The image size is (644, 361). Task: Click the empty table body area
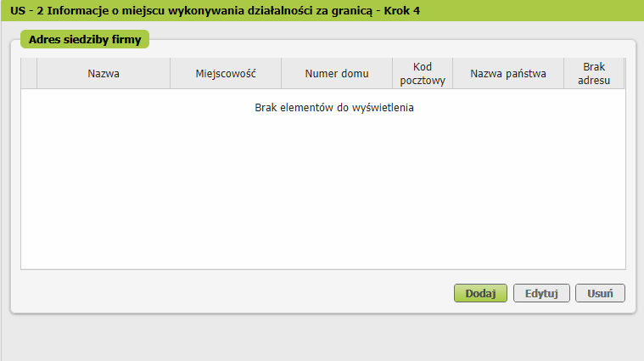click(x=322, y=195)
